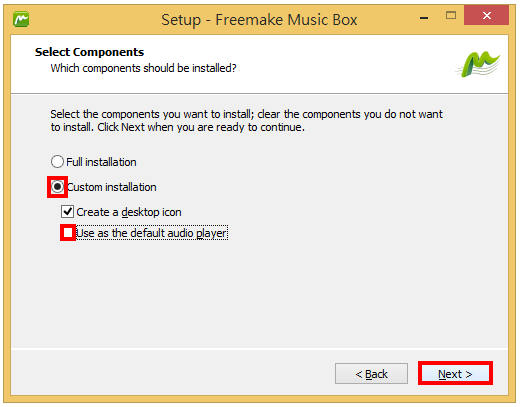
Task: Click the 'Custom installation' label text
Action: coord(112,187)
